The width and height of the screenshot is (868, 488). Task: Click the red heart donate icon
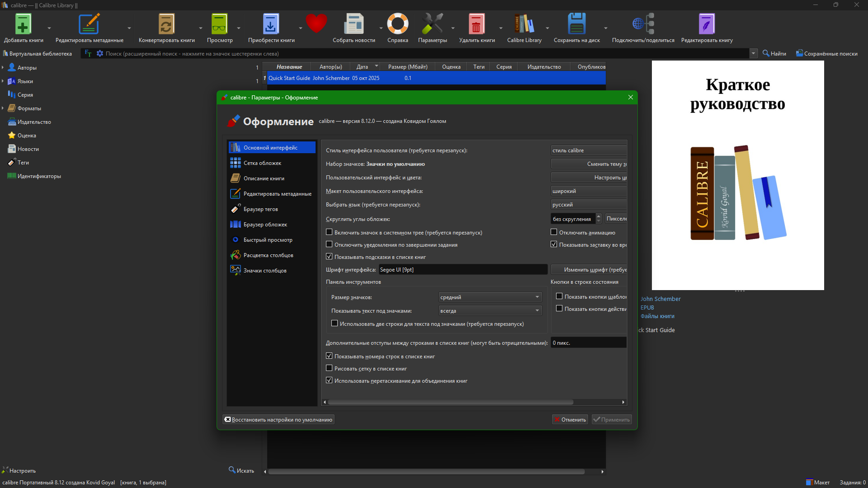point(316,23)
